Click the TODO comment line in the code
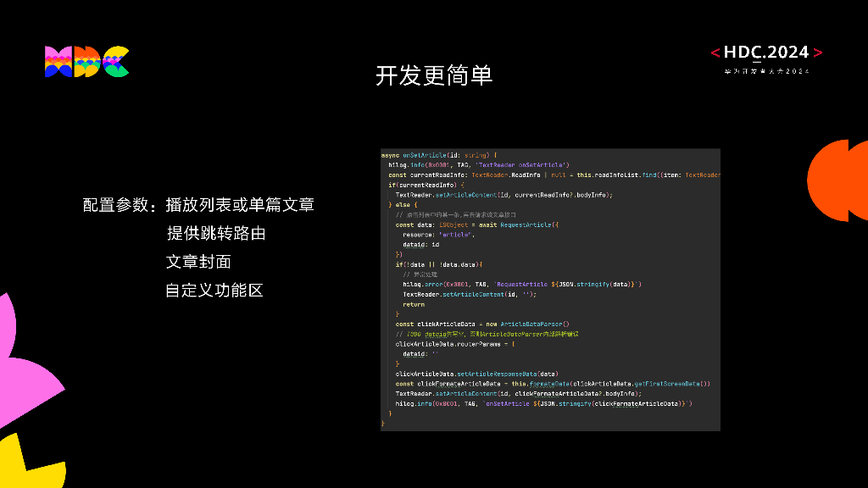 (x=487, y=334)
